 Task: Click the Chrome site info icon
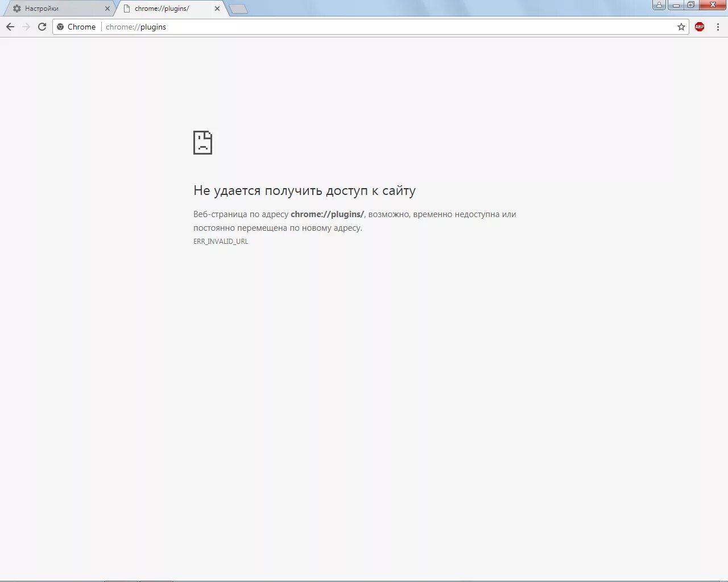coord(60,27)
